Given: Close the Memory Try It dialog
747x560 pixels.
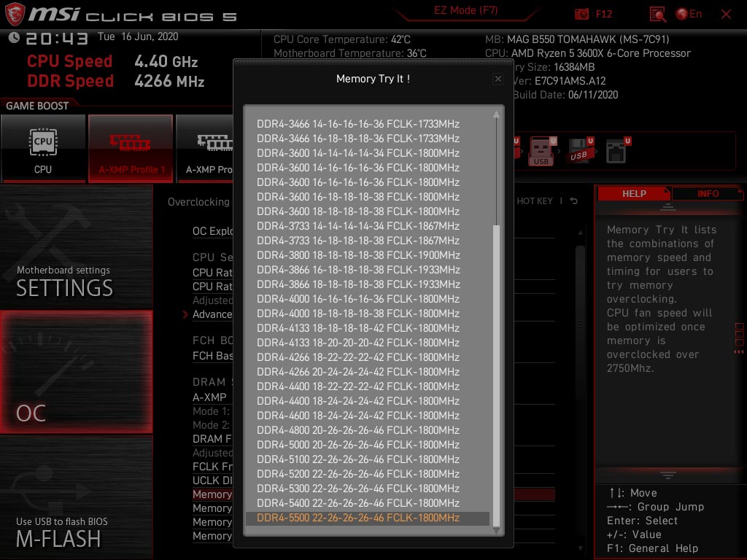Looking at the screenshot, I should (x=498, y=79).
